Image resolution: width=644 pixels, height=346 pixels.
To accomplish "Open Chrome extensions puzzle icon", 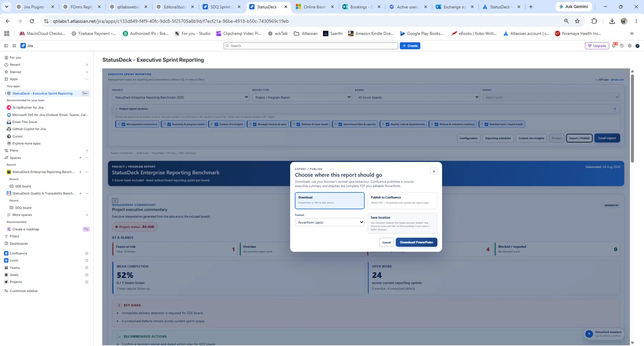I will [x=594, y=21].
